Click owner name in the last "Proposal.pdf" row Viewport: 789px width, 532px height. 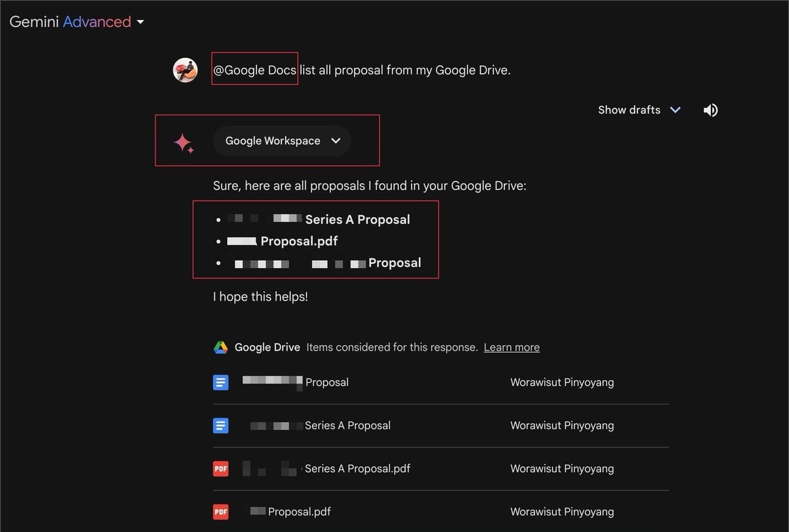tap(562, 512)
